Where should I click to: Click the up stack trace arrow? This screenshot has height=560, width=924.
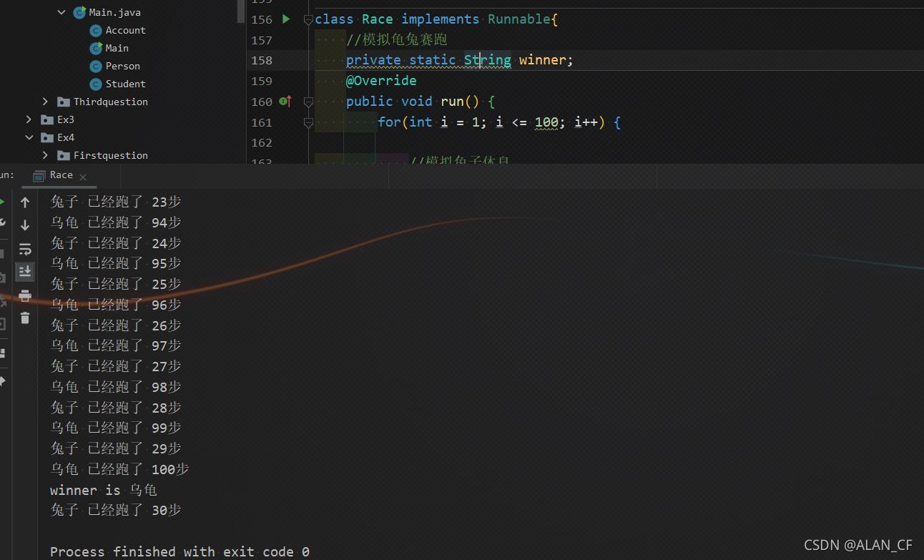point(25,203)
